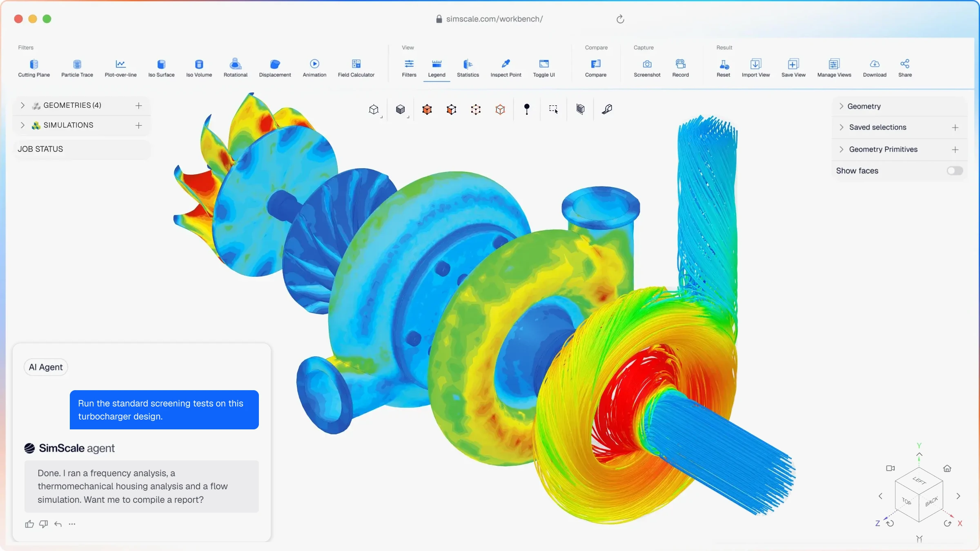
Task: Select the Cutting Plane filter
Action: click(34, 68)
